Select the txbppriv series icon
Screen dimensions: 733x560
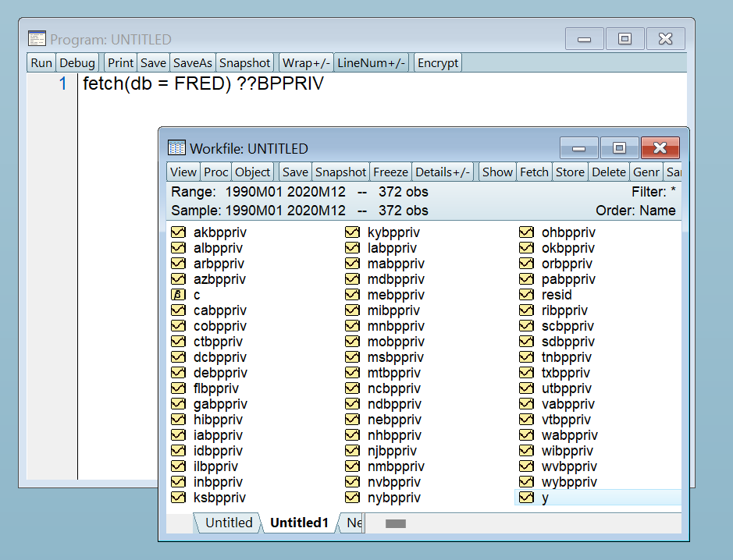[526, 373]
